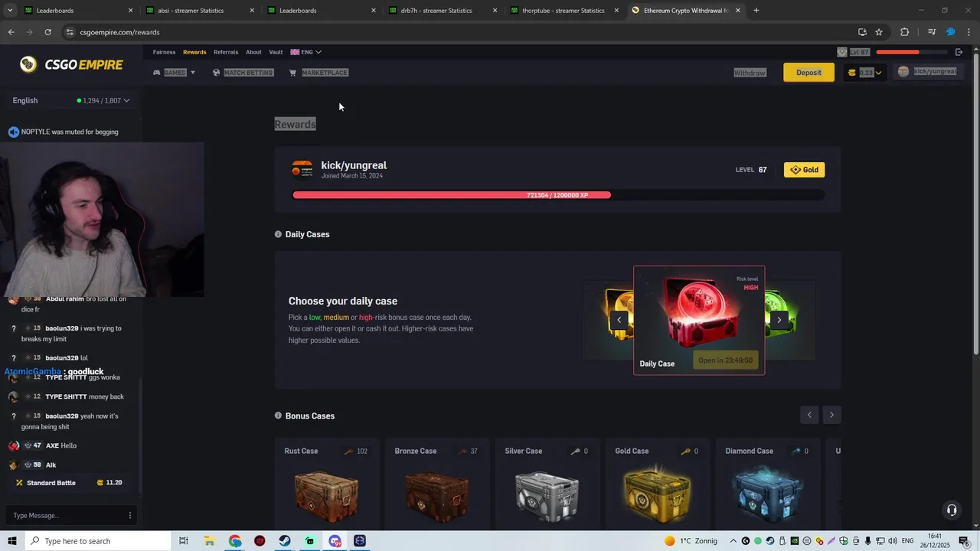
Task: Click the Diamond Case key icon
Action: coord(796,452)
